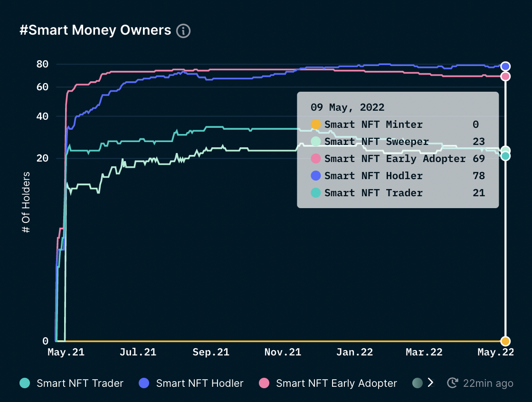Click the #Smart Money Owners chart title

(x=95, y=30)
